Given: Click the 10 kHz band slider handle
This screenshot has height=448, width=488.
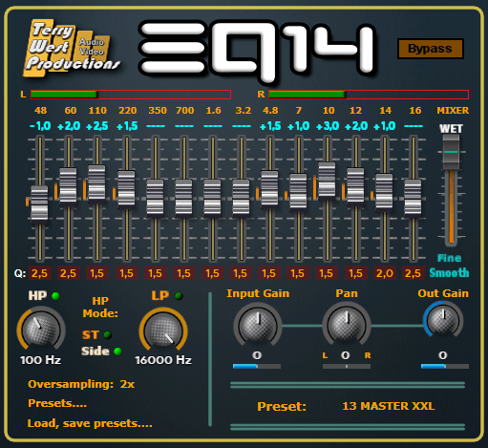Looking at the screenshot, I should point(327,181).
